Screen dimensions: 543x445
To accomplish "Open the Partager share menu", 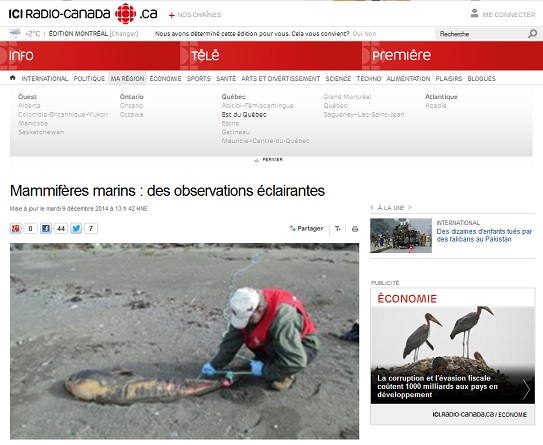I will coord(306,229).
